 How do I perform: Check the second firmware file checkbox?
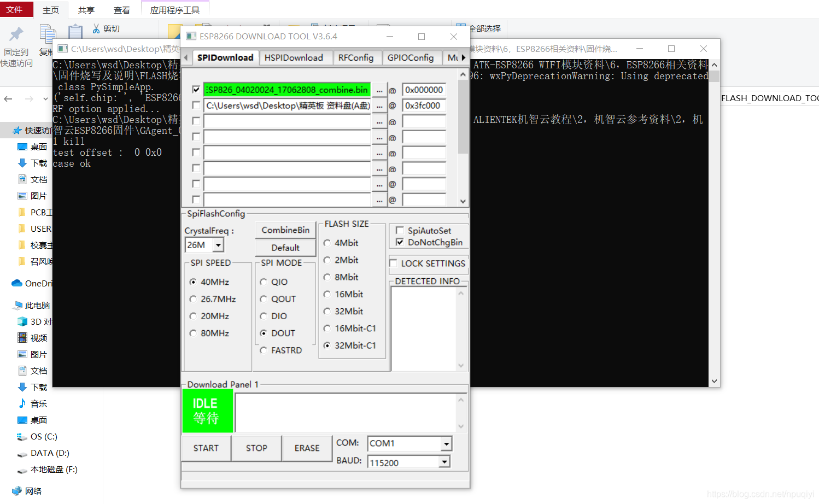click(196, 105)
